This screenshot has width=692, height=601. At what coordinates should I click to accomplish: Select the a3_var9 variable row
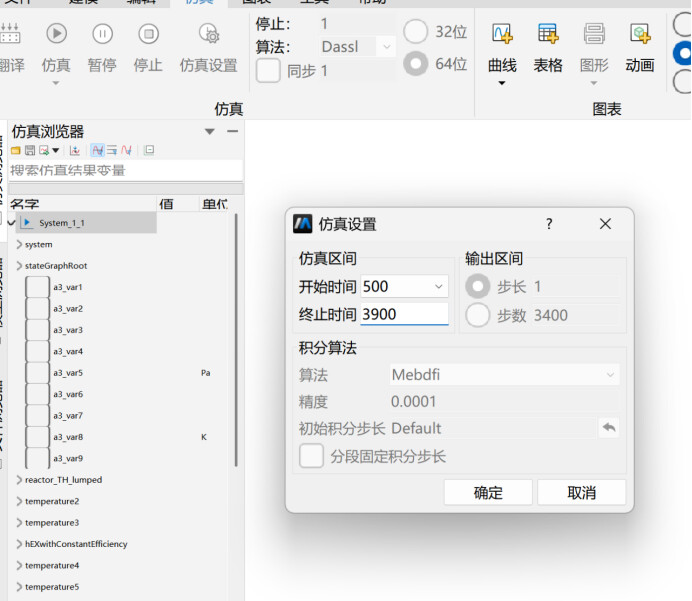pos(68,458)
